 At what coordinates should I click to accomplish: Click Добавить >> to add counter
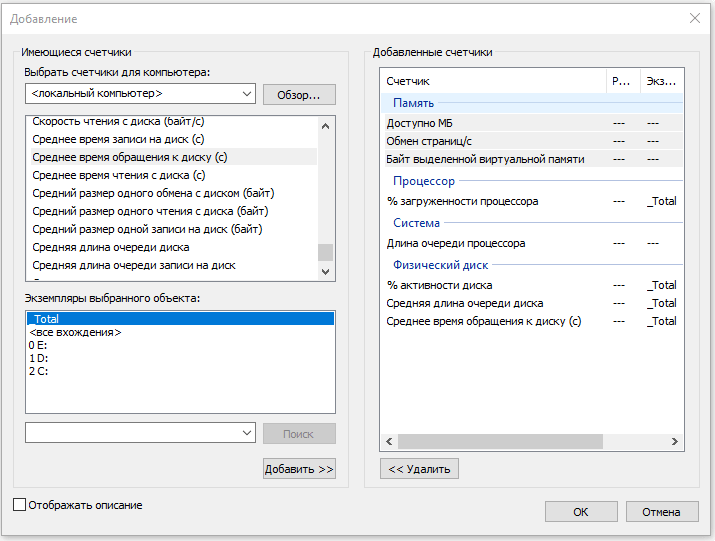click(x=299, y=468)
